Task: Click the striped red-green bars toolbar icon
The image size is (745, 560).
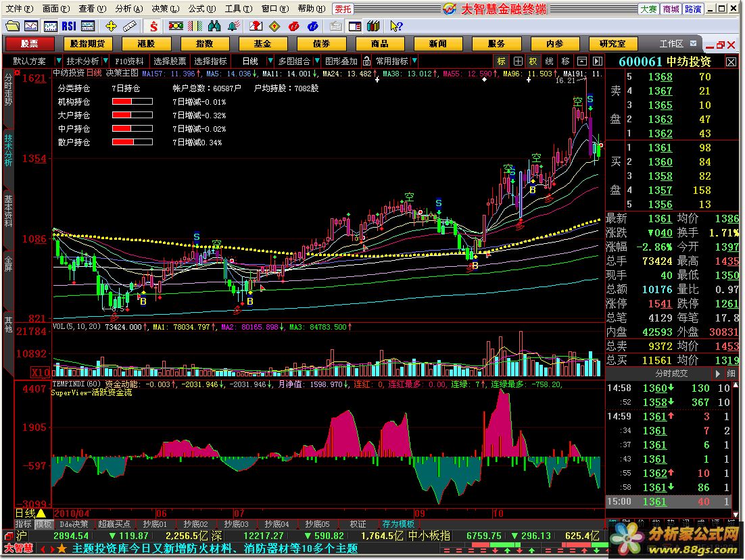Action: [195, 26]
